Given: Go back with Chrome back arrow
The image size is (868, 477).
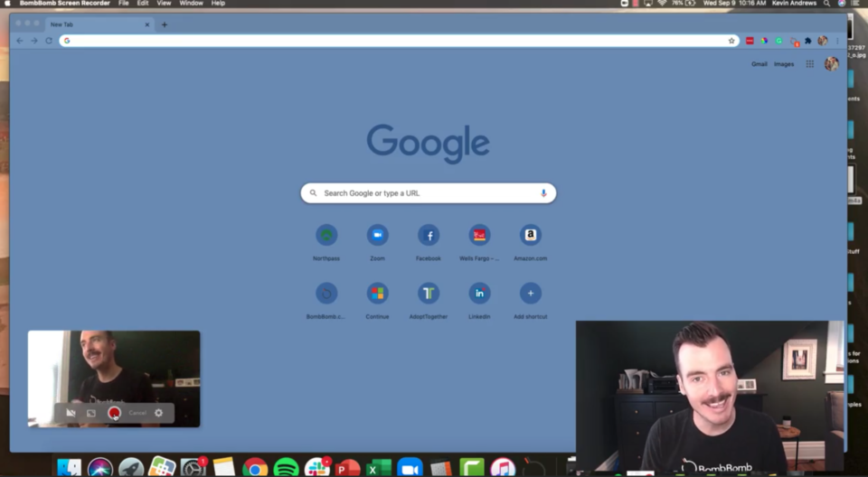Looking at the screenshot, I should pyautogui.click(x=19, y=41).
